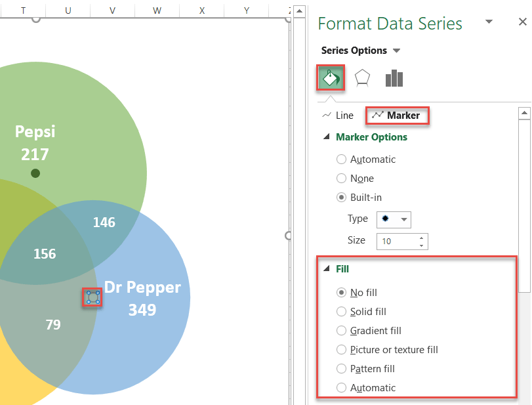Open the Series Options bar chart tab
Screen dimensions: 532x405
coord(394,79)
